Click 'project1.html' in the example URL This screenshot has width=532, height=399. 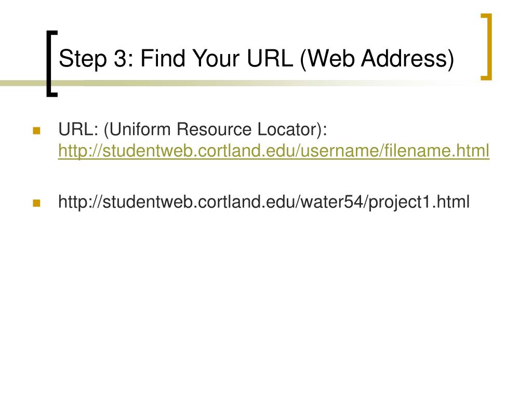click(x=419, y=202)
